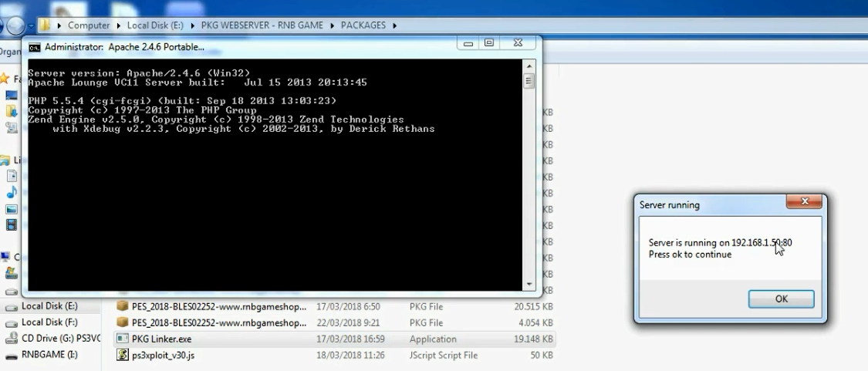Expand the arrow after Local Disk (E:) breadcrumb

coord(192,25)
